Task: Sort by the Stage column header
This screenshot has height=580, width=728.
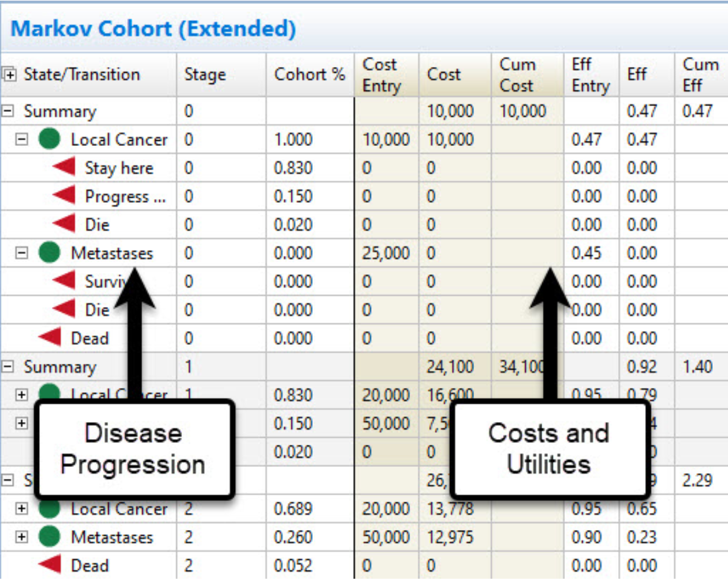Action: [205, 75]
